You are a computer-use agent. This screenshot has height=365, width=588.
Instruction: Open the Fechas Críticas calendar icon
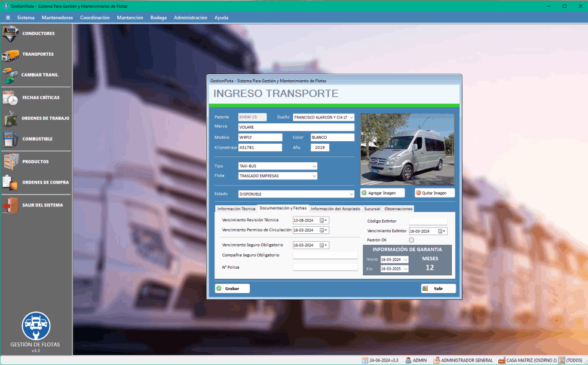tap(10, 98)
